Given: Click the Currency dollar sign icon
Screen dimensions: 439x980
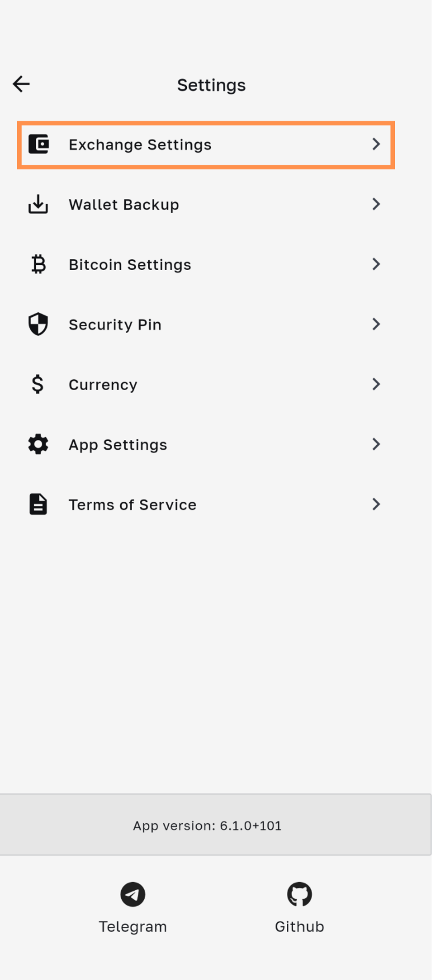Looking at the screenshot, I should coord(38,384).
